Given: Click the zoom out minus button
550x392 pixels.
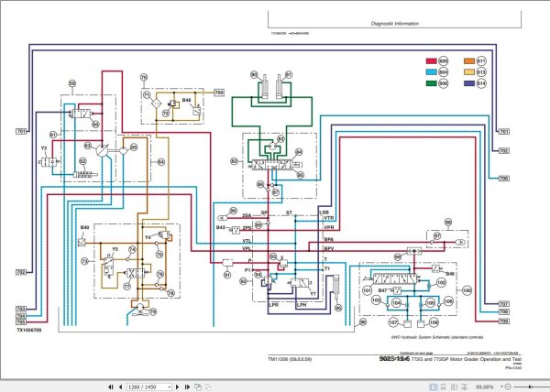Looking at the screenshot, I should click(508, 387).
